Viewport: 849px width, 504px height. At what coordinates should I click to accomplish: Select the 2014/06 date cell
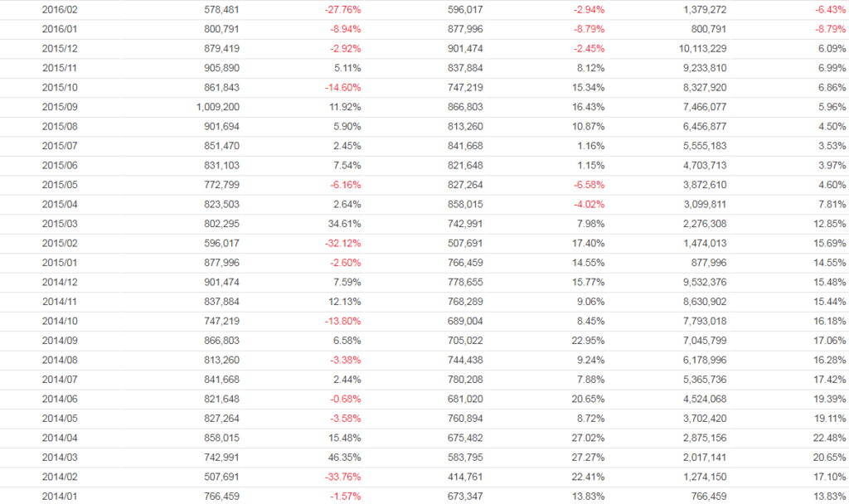pyautogui.click(x=57, y=400)
